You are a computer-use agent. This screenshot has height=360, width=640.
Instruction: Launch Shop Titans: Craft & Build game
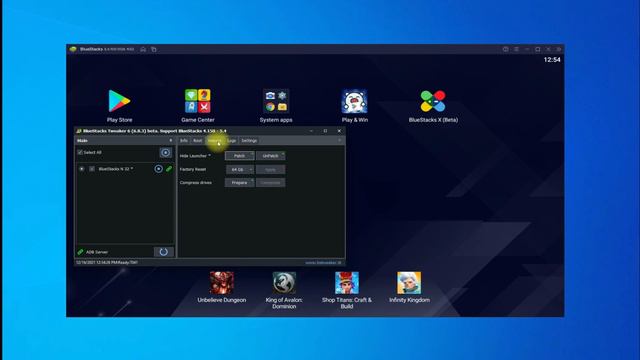point(347,282)
